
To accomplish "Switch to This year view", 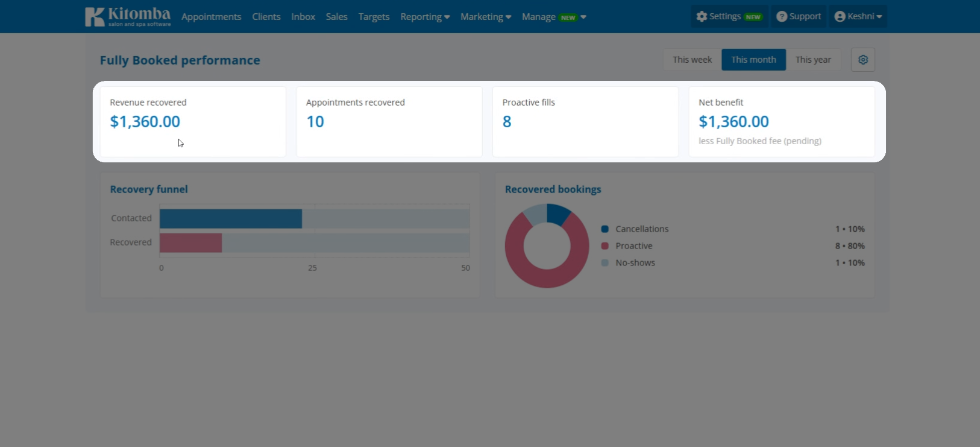I will pos(813,60).
